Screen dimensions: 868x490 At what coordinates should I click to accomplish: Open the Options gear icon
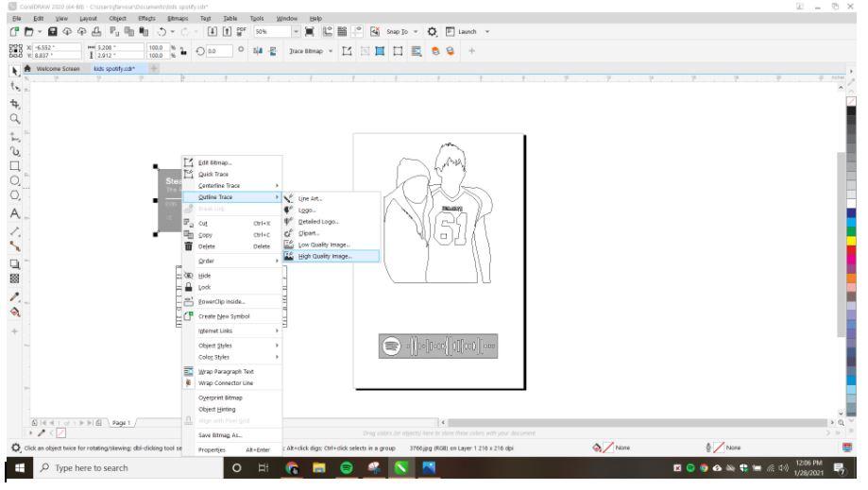(x=433, y=31)
